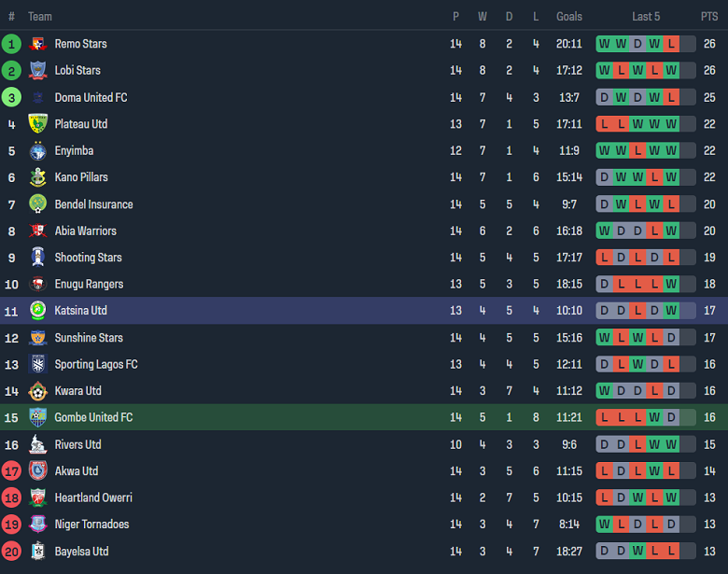The image size is (728, 574).
Task: Click the Bendel Insurance logo icon
Action: click(38, 204)
